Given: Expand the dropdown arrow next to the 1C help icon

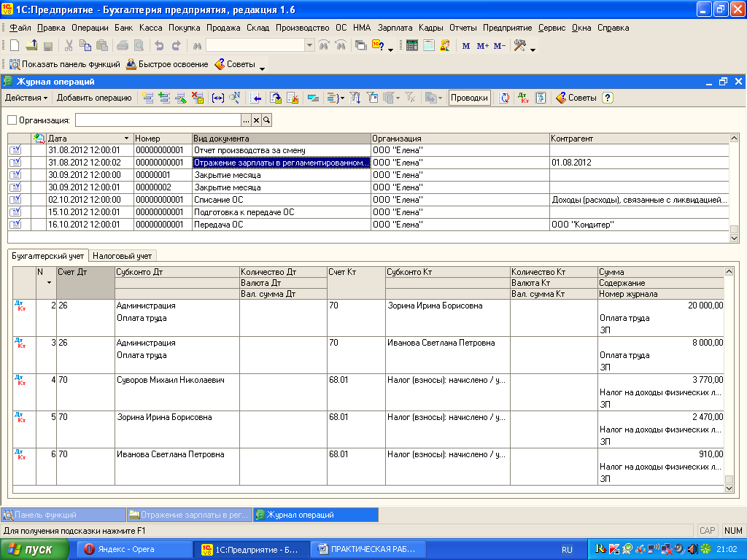Looking at the screenshot, I should pos(391,50).
